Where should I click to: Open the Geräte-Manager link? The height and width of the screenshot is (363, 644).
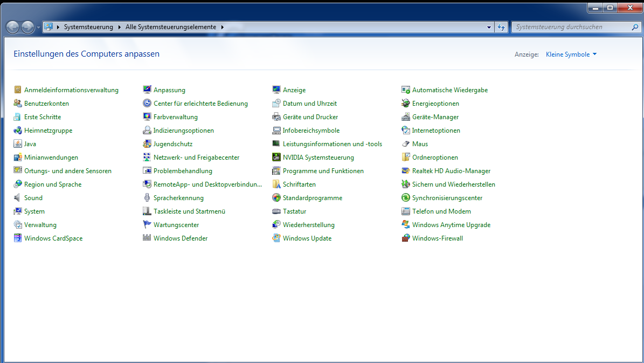[x=435, y=117]
